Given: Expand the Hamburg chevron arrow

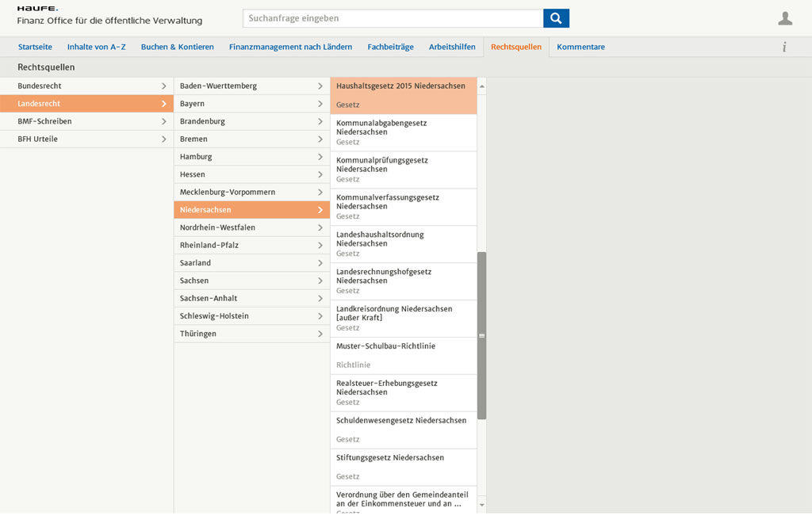Looking at the screenshot, I should (320, 156).
